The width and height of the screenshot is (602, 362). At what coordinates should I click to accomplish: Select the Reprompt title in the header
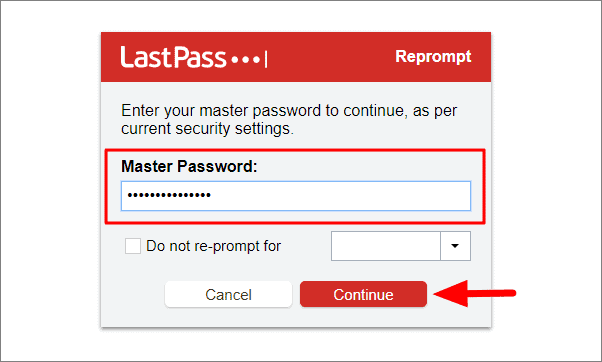[x=433, y=56]
